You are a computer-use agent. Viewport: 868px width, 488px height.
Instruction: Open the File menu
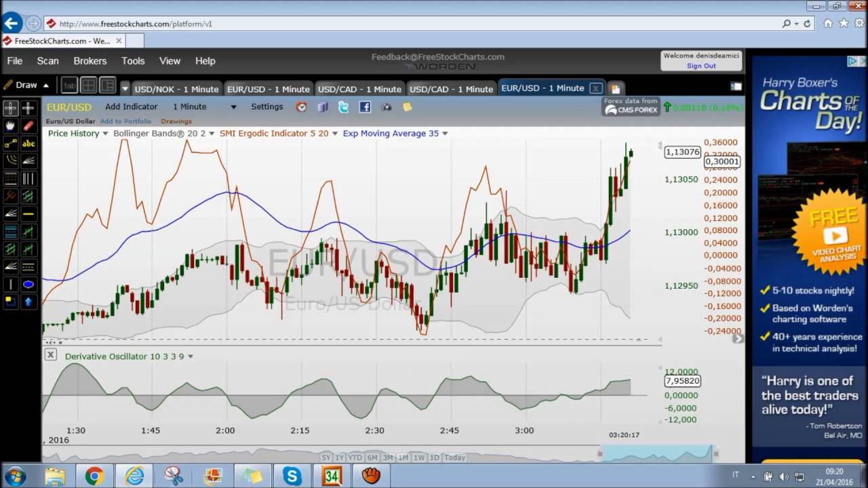15,61
